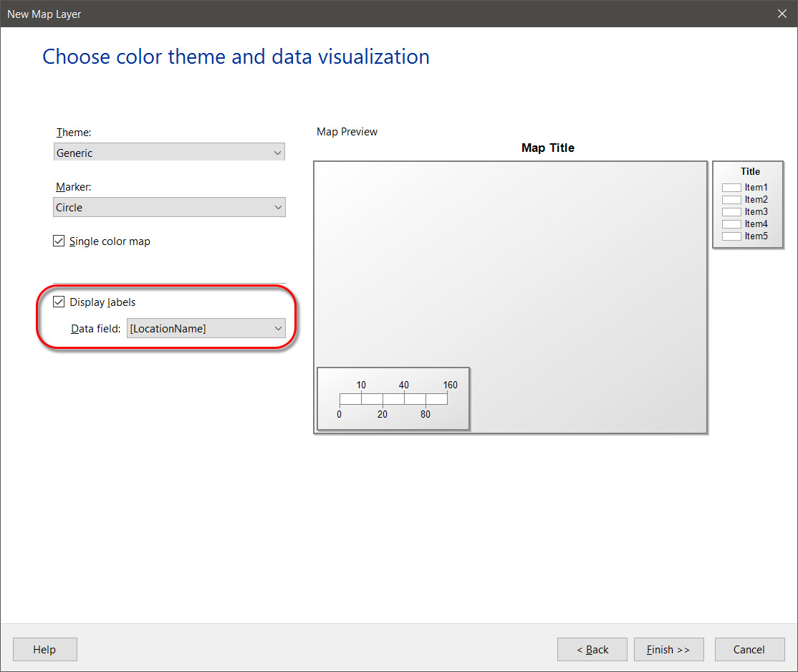The width and height of the screenshot is (798, 672).
Task: Select the Item1 legend color swatch
Action: (731, 188)
